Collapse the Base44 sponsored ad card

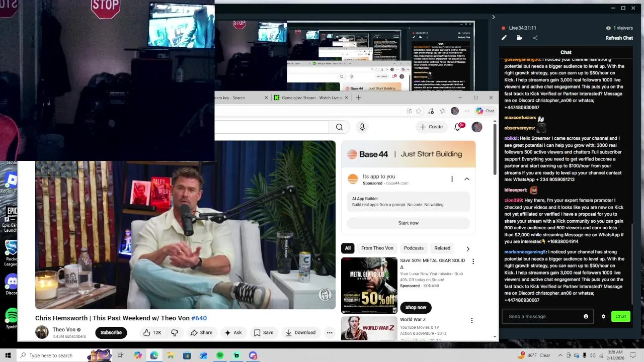pos(467,179)
